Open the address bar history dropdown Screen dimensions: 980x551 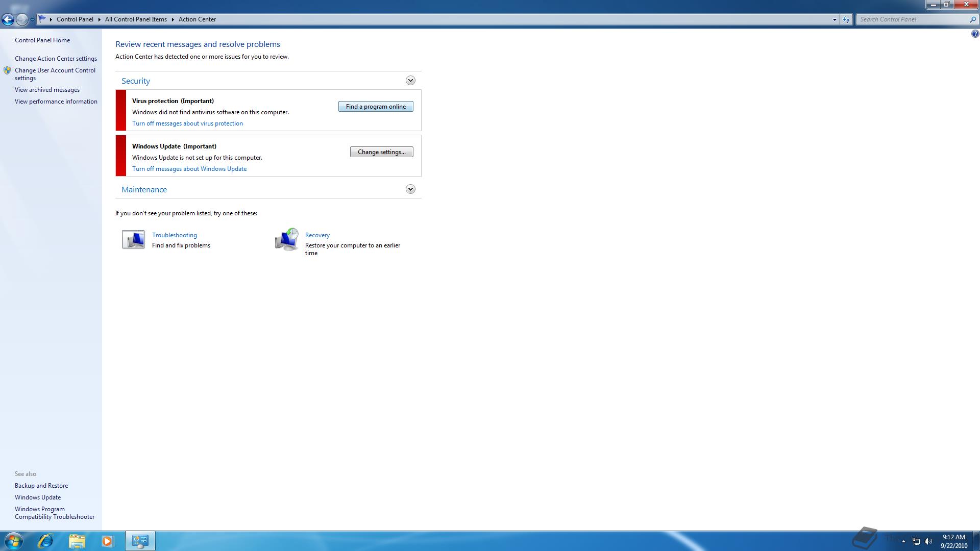pos(835,19)
